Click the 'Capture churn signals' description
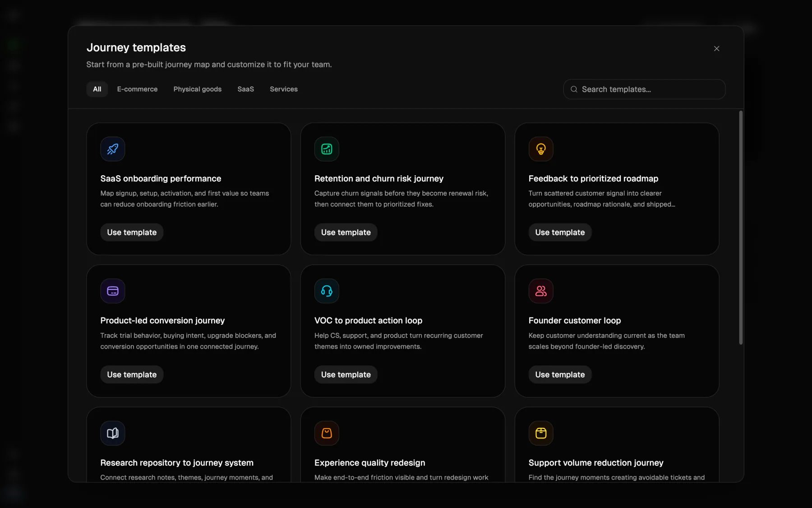812x508 pixels. click(x=401, y=199)
